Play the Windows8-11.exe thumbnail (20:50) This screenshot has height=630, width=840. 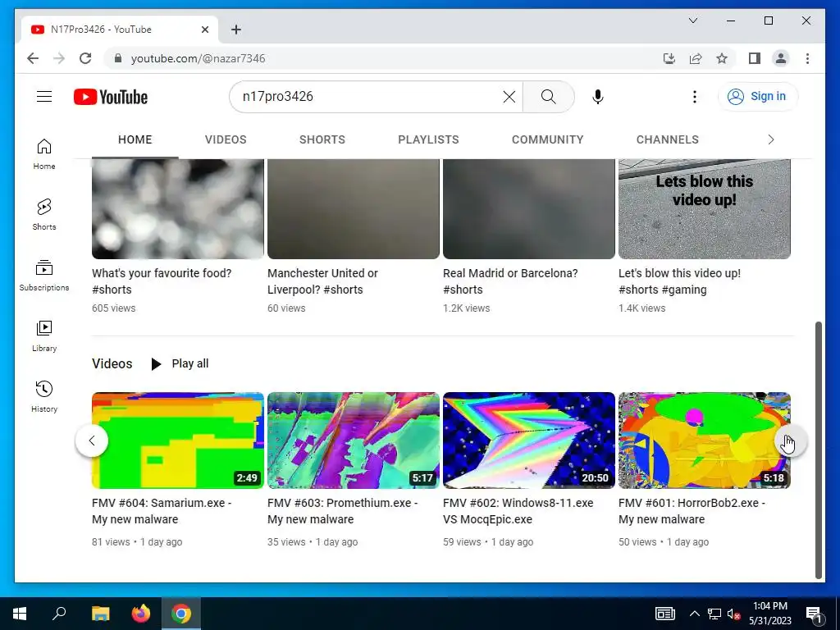tap(529, 441)
